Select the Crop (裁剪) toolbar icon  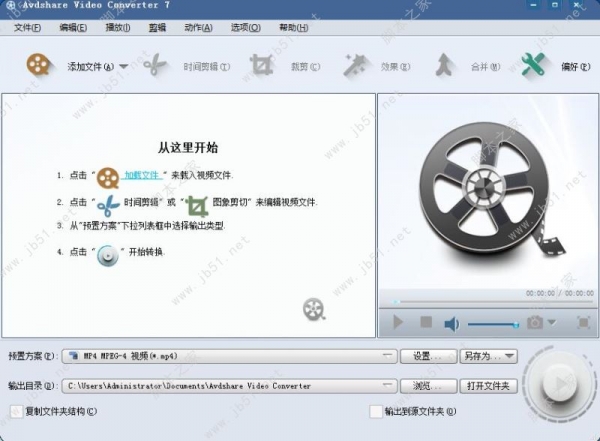point(261,65)
